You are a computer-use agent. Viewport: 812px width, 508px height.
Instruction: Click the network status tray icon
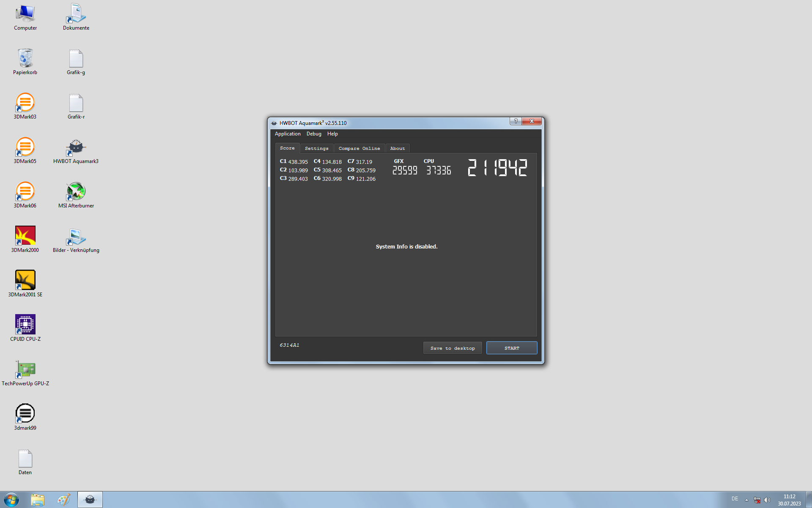[757, 500]
